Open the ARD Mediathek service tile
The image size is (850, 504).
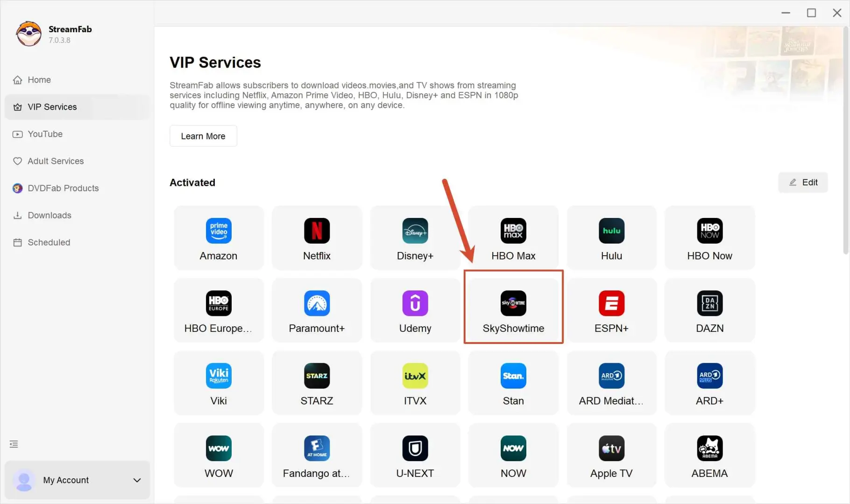[x=611, y=383]
